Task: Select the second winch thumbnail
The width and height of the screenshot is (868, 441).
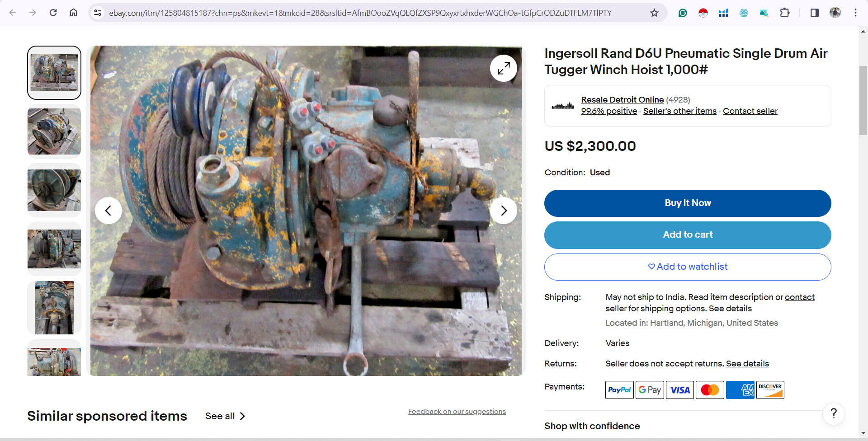Action: point(54,131)
